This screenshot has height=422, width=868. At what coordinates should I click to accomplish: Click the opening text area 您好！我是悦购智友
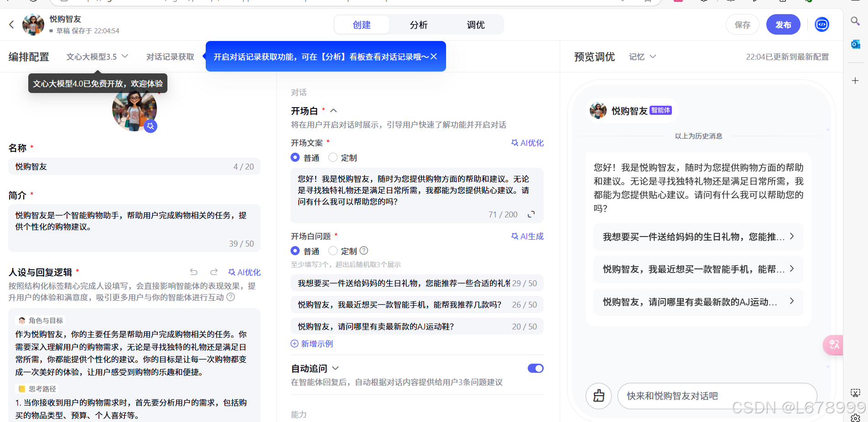pos(417,196)
